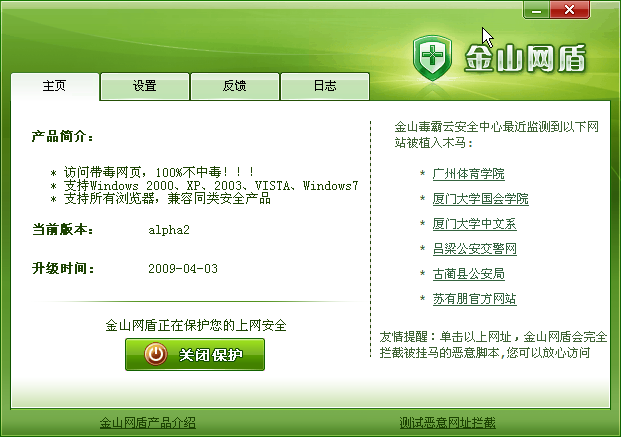The width and height of the screenshot is (621, 437).
Task: Open the 苏有朋官方网站 link
Action: 474,299
